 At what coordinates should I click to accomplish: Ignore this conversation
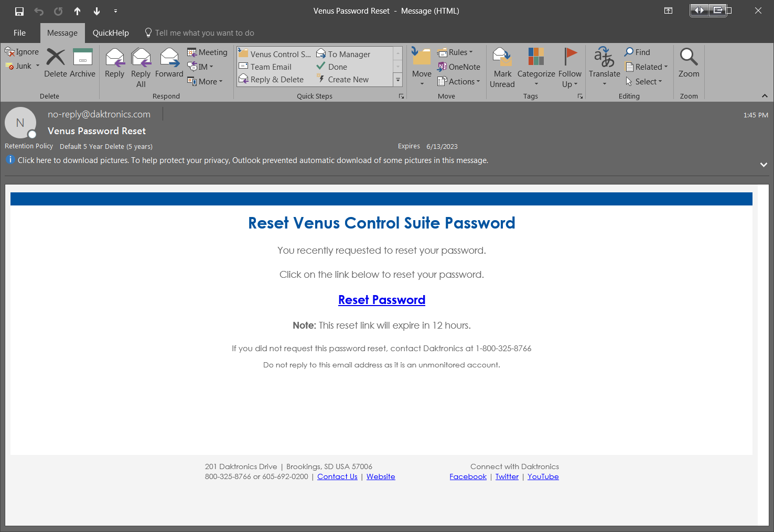22,52
